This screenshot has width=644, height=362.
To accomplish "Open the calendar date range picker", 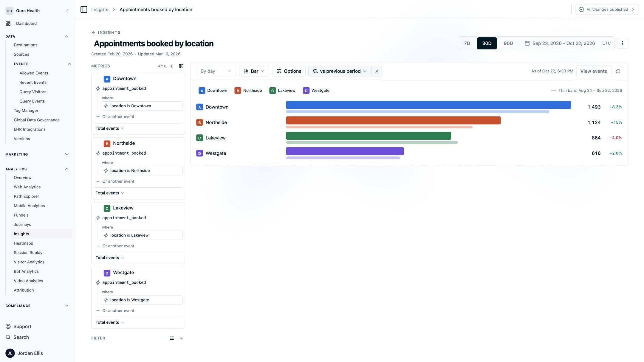I will [560, 43].
